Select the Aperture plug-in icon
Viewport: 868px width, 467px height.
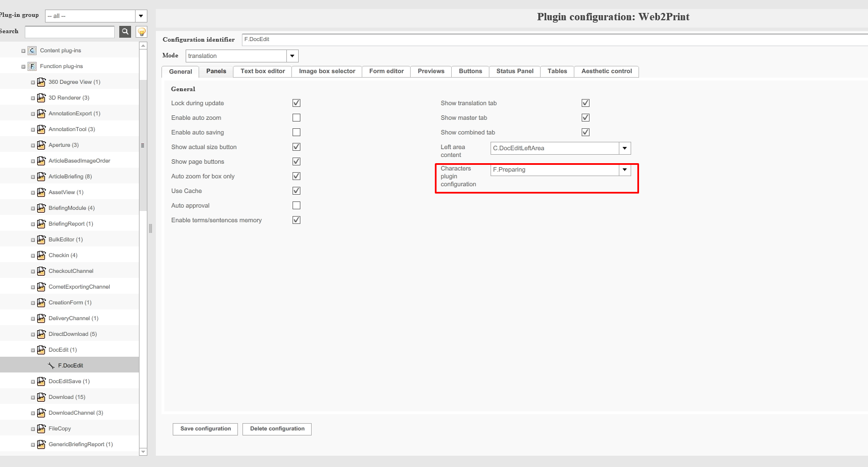click(x=42, y=145)
